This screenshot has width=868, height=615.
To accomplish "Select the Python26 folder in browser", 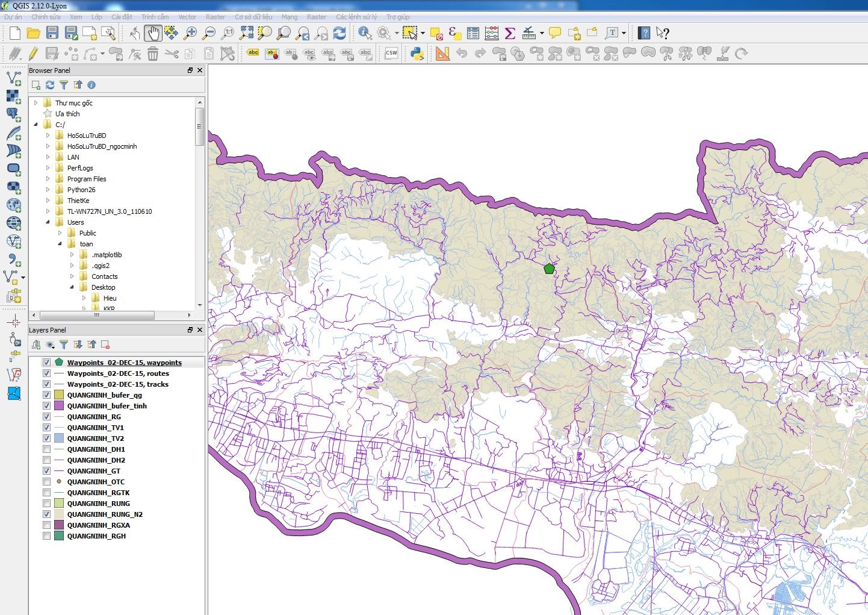I will coord(81,190).
